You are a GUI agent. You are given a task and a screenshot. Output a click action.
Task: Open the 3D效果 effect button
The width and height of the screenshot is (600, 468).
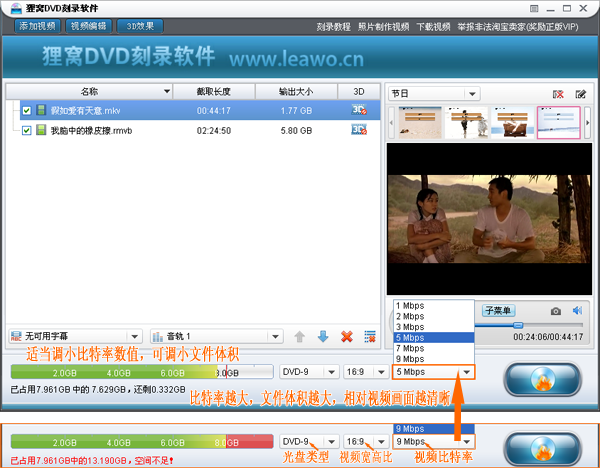point(140,26)
